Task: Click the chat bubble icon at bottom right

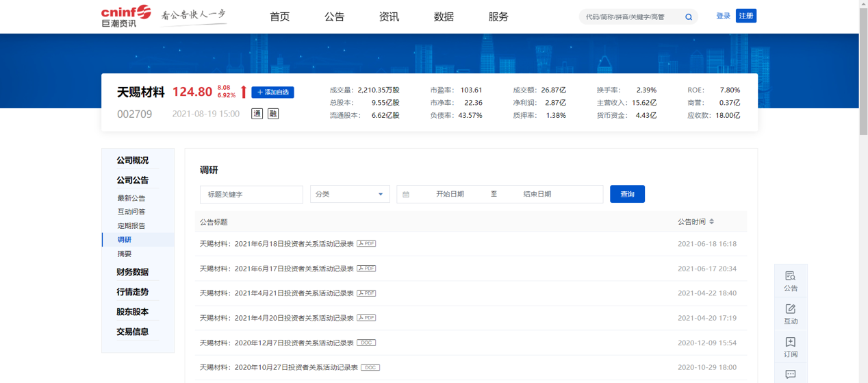Action: pyautogui.click(x=791, y=374)
